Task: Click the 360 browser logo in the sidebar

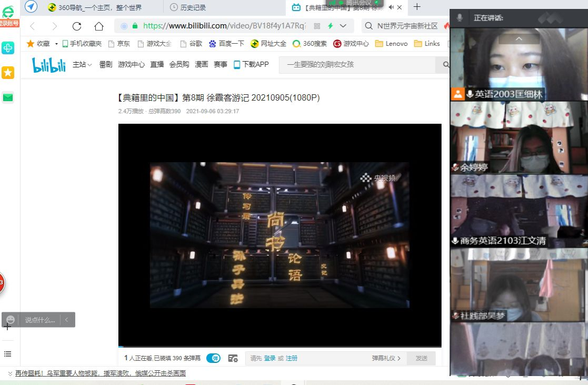Action: coord(8,12)
